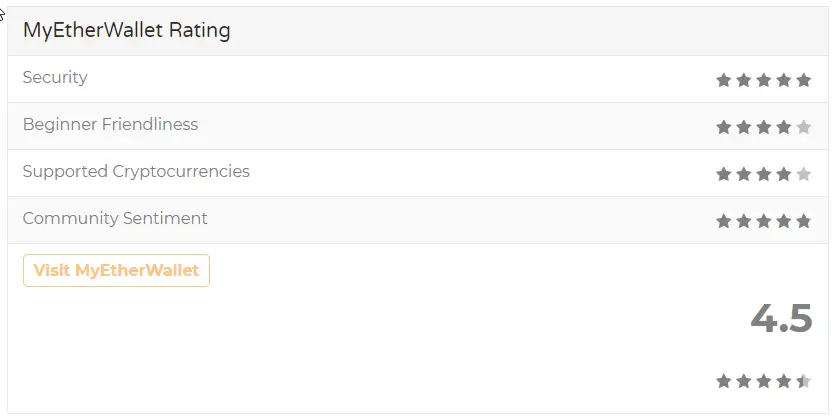The width and height of the screenshot is (835, 420).
Task: Click the first star in Security row
Action: pyautogui.click(x=723, y=80)
